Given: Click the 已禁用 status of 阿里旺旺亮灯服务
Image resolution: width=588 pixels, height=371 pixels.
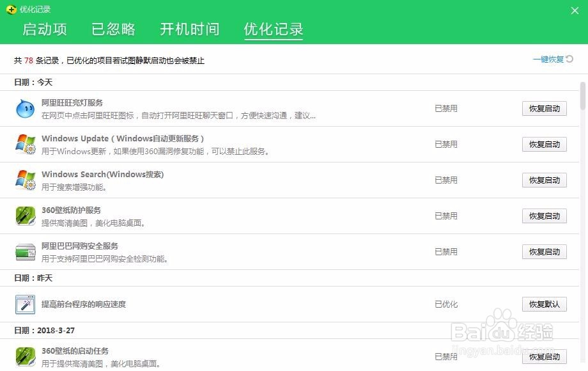Looking at the screenshot, I should click(x=446, y=108).
